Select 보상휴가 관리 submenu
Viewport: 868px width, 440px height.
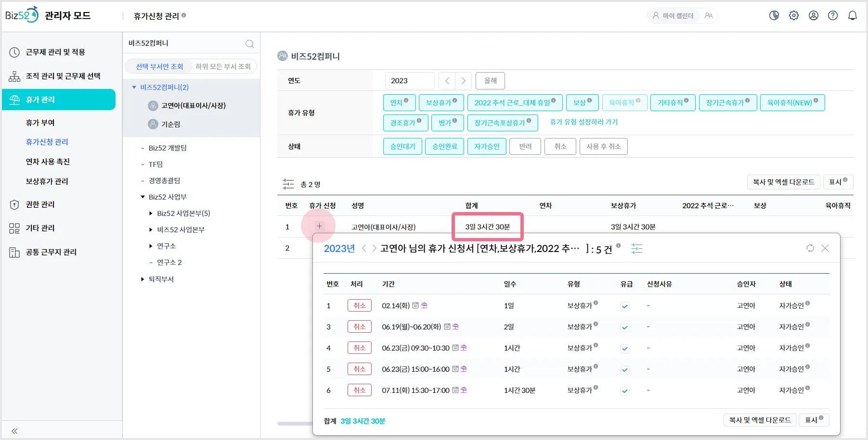(47, 181)
